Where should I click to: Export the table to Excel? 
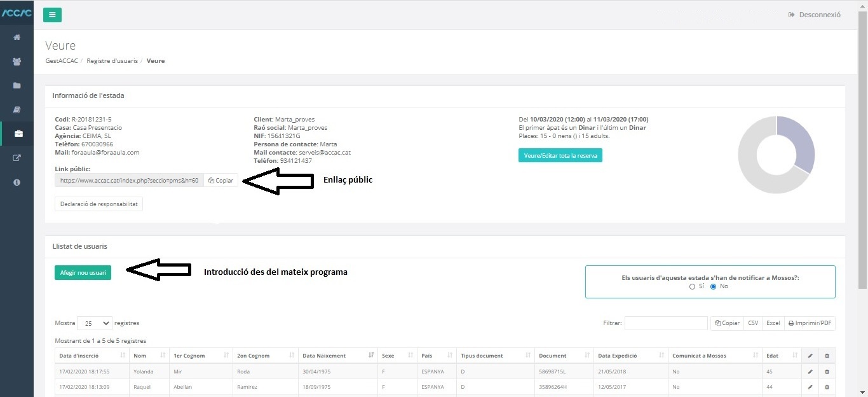pos(773,323)
